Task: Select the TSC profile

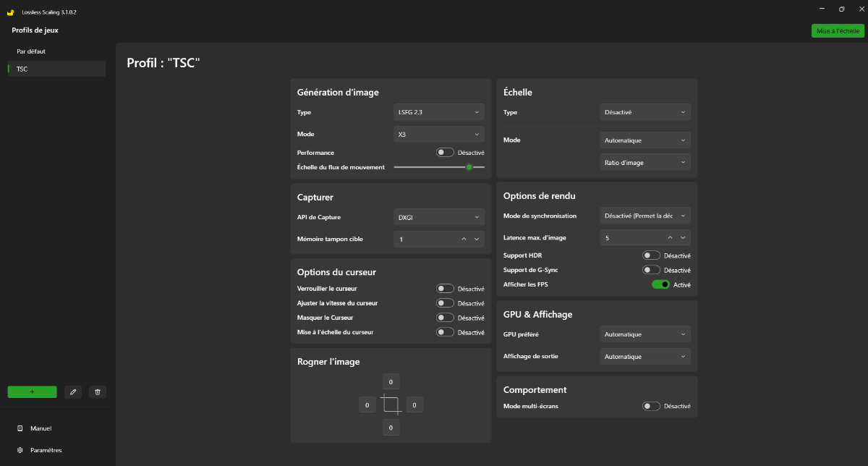Action: pyautogui.click(x=56, y=69)
